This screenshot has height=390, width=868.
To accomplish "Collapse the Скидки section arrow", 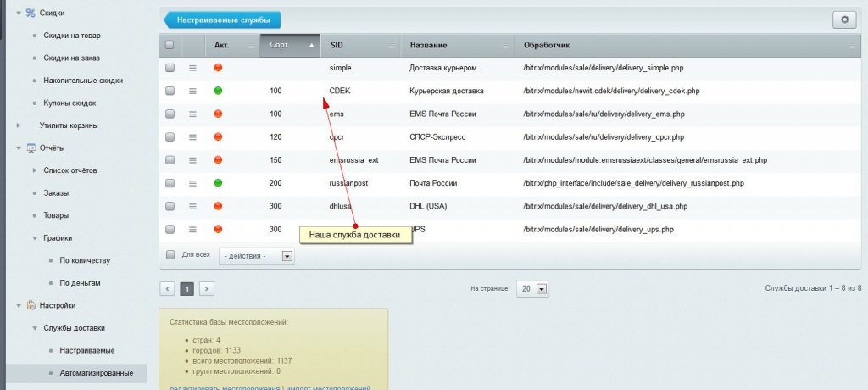I will point(19,13).
